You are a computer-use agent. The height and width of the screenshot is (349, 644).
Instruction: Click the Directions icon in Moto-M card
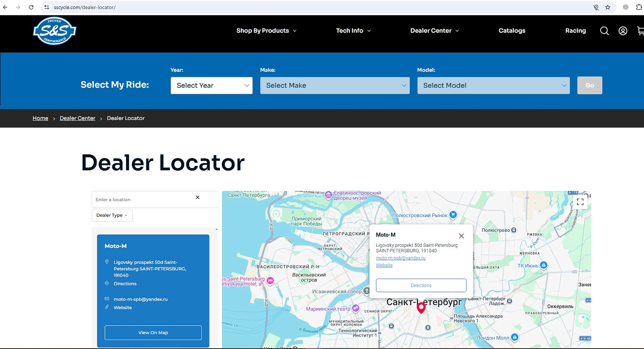pyautogui.click(x=107, y=283)
